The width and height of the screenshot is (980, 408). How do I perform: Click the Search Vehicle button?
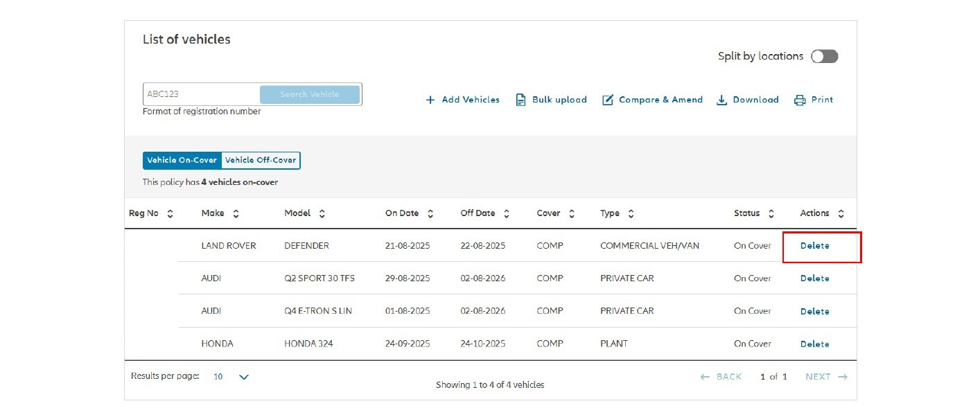pyautogui.click(x=310, y=94)
